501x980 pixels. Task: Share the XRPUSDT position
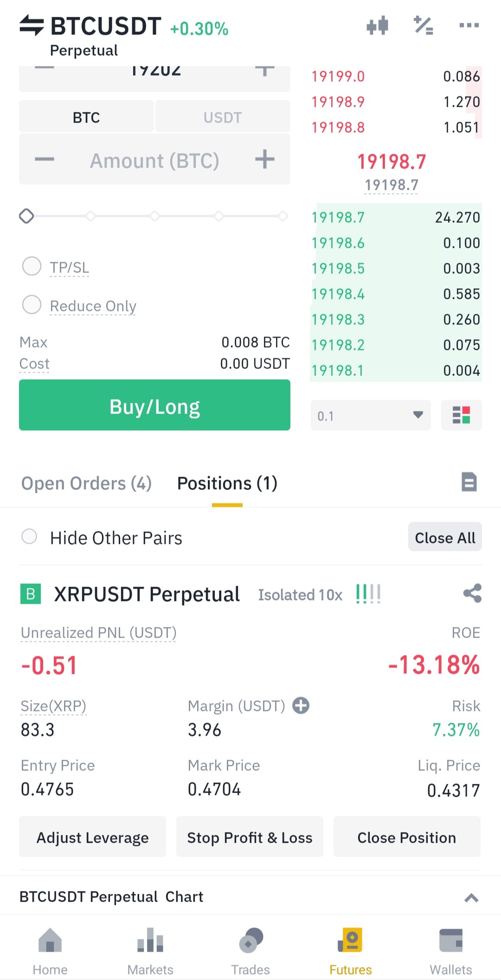[x=472, y=593]
